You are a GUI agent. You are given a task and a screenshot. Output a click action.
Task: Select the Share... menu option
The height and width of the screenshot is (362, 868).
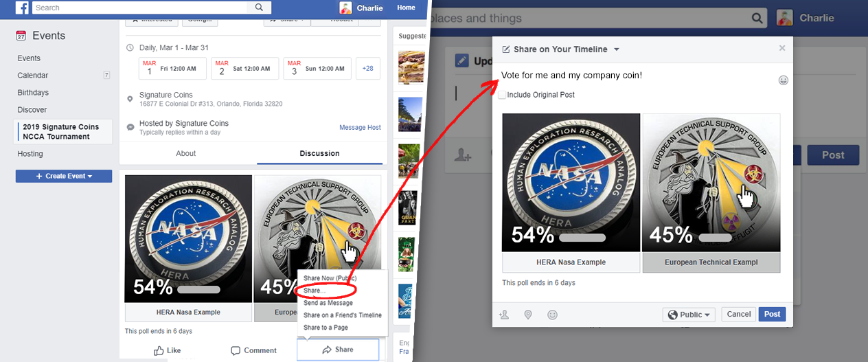point(315,291)
